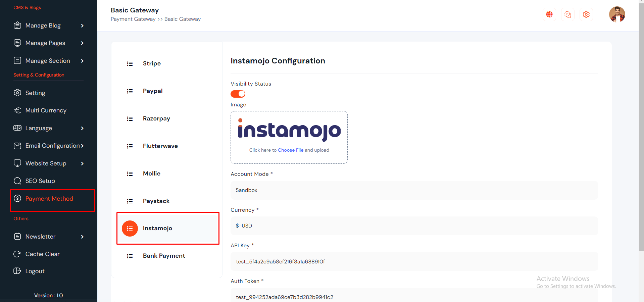Image resolution: width=644 pixels, height=302 pixels.
Task: Open the Account Mode Sandbox dropdown
Action: click(x=414, y=190)
